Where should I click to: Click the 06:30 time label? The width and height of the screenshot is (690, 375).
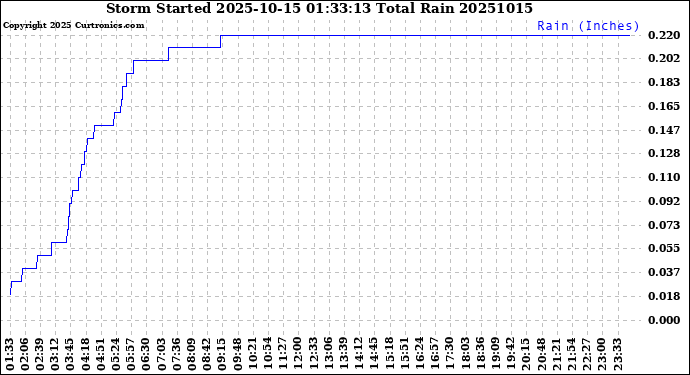click(147, 355)
